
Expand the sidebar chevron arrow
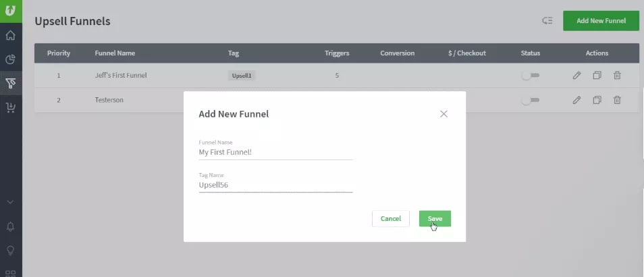(x=11, y=202)
